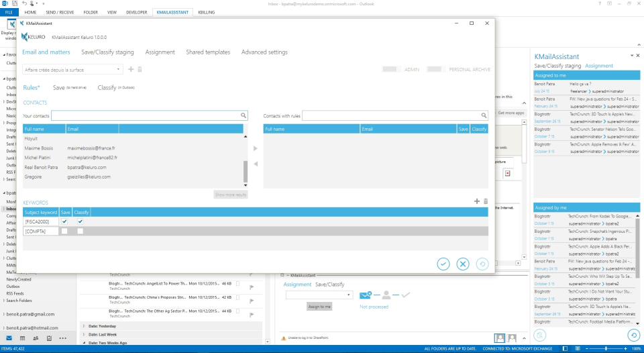Move contact right with the right arrow
Viewport: 644px width, 353px height.
click(x=256, y=148)
